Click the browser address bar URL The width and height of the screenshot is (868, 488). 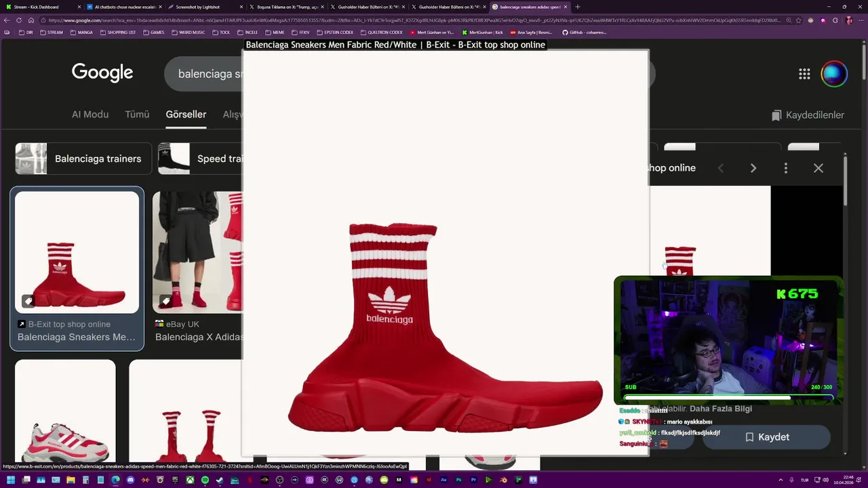point(414,20)
